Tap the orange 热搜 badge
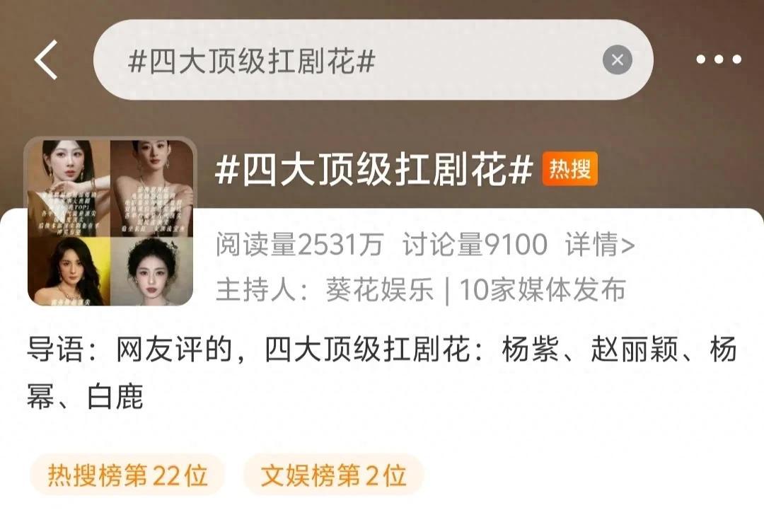 (x=569, y=169)
